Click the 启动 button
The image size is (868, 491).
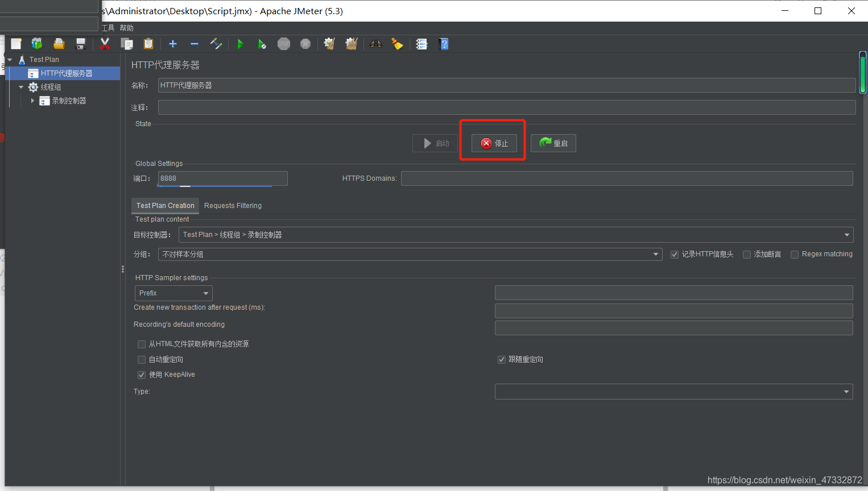click(x=435, y=143)
